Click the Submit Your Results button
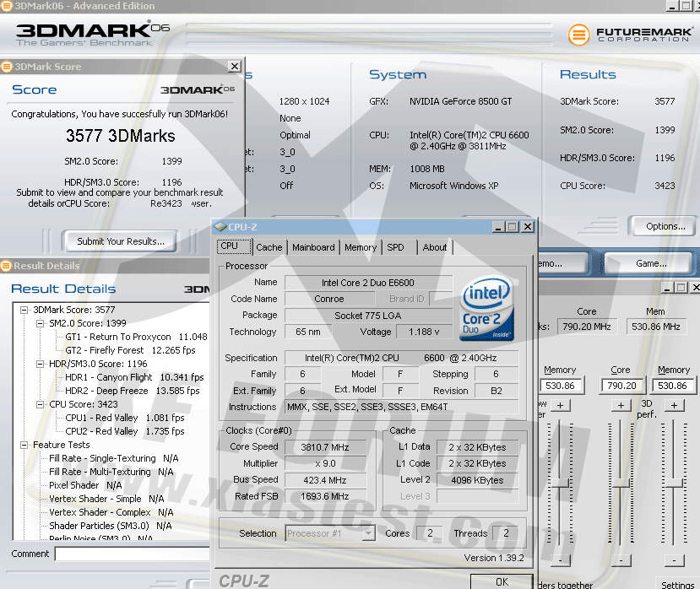Viewport: 700px width, 589px height. (x=121, y=241)
